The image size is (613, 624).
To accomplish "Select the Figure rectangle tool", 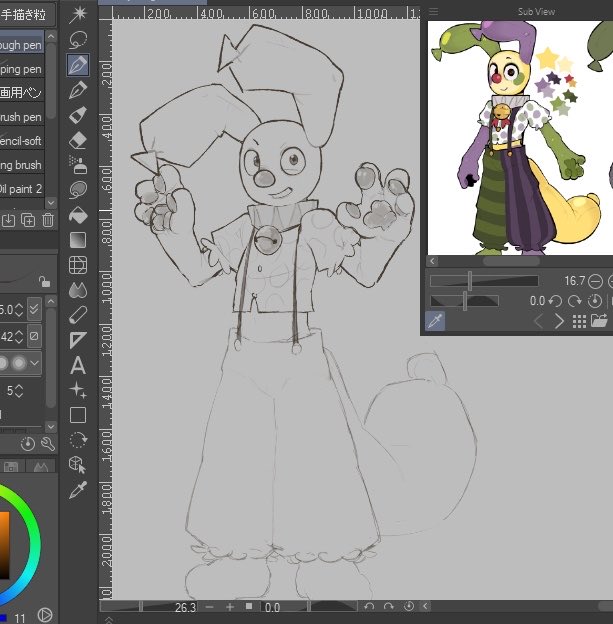I will click(x=78, y=415).
